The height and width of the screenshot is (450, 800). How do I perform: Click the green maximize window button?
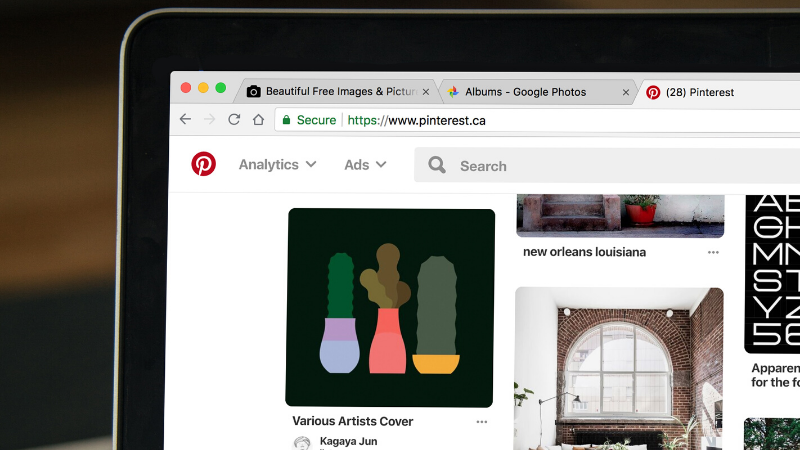(220, 88)
